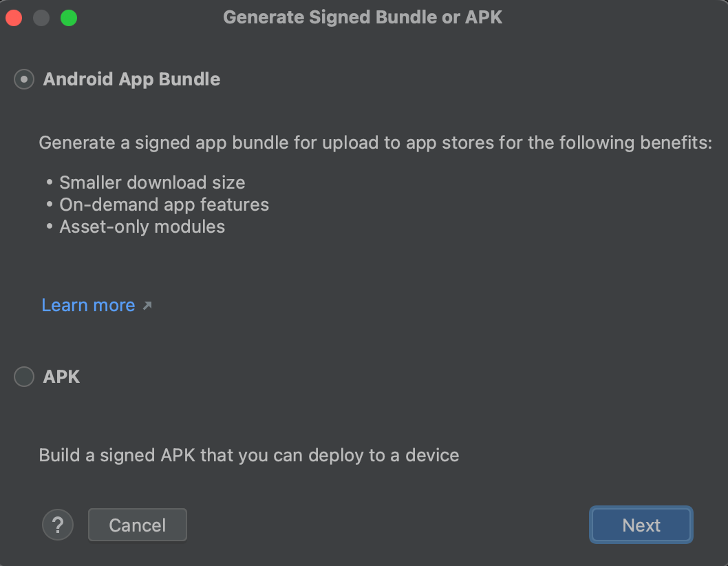Click the APK description text
This screenshot has width=728, height=566.
(x=248, y=455)
